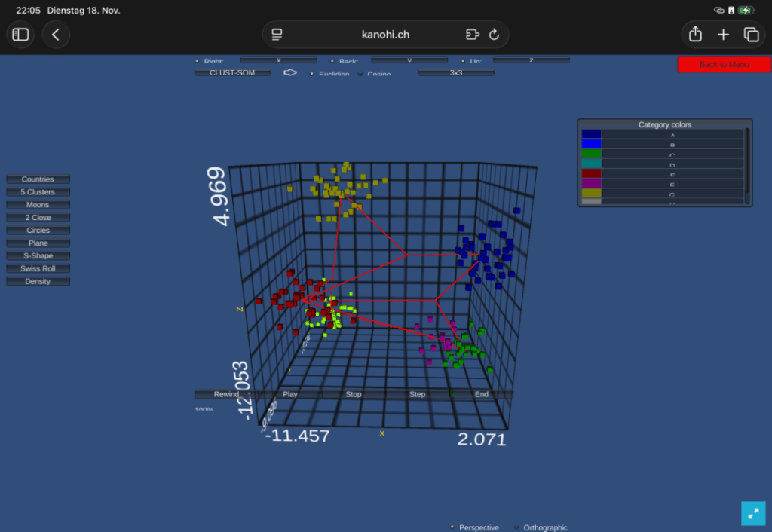
Task: Choose the Moons dataset
Action: pyautogui.click(x=38, y=205)
